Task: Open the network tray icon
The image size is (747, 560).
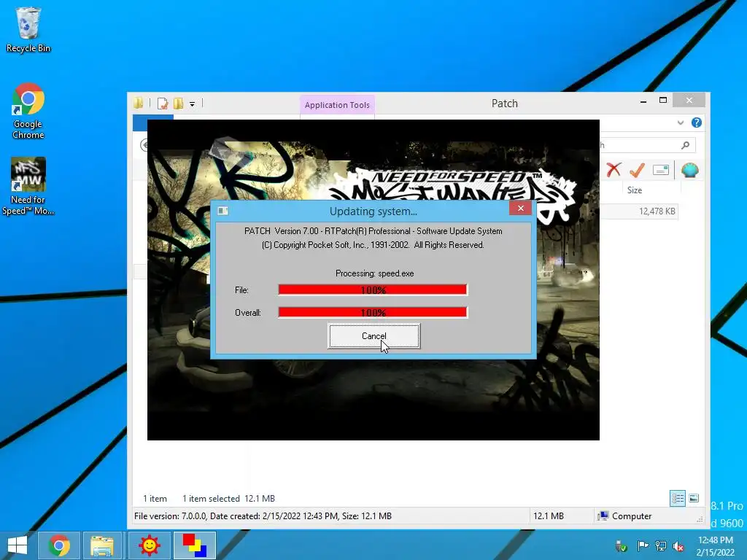Action: tap(661, 545)
